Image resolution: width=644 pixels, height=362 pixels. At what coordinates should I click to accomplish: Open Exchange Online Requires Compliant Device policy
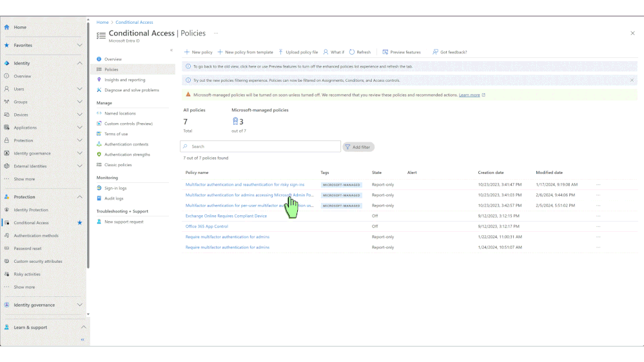pos(226,216)
